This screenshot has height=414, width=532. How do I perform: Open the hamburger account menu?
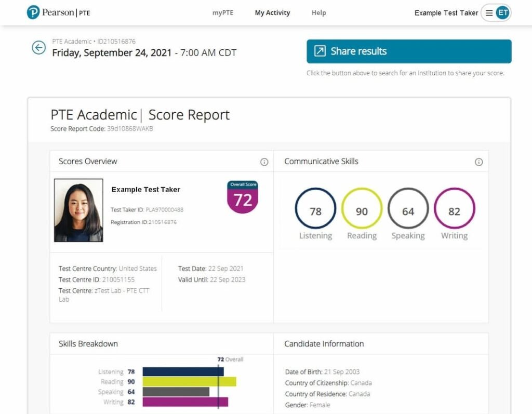coord(489,13)
